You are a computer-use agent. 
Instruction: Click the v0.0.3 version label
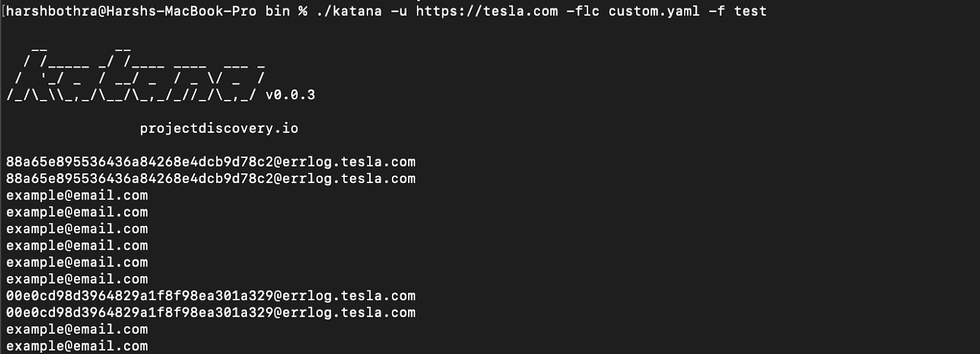[x=290, y=95]
